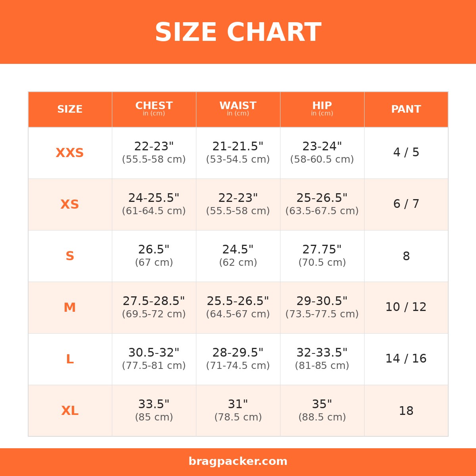Click the XL size row label
This screenshot has width=476, height=476.
pyautogui.click(x=70, y=411)
